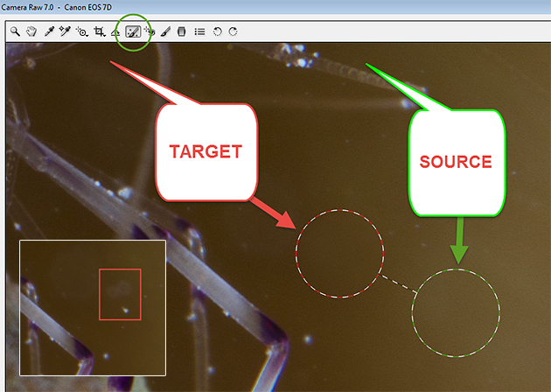This screenshot has width=551, height=392.
Task: Choose the Straighten tool
Action: pos(115,32)
